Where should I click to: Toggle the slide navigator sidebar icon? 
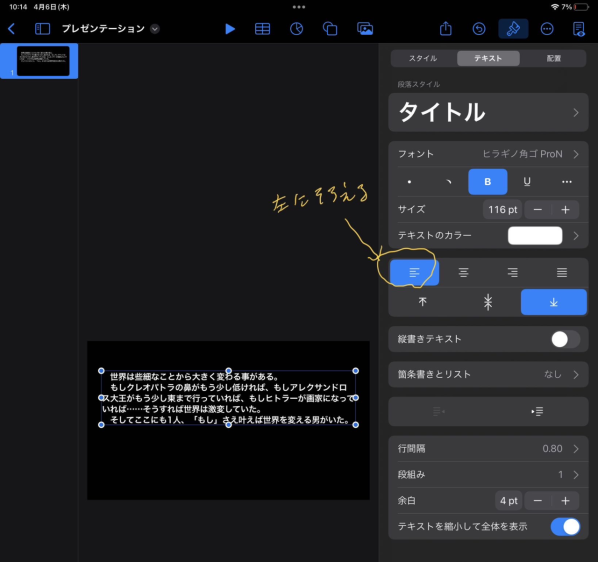(x=42, y=29)
